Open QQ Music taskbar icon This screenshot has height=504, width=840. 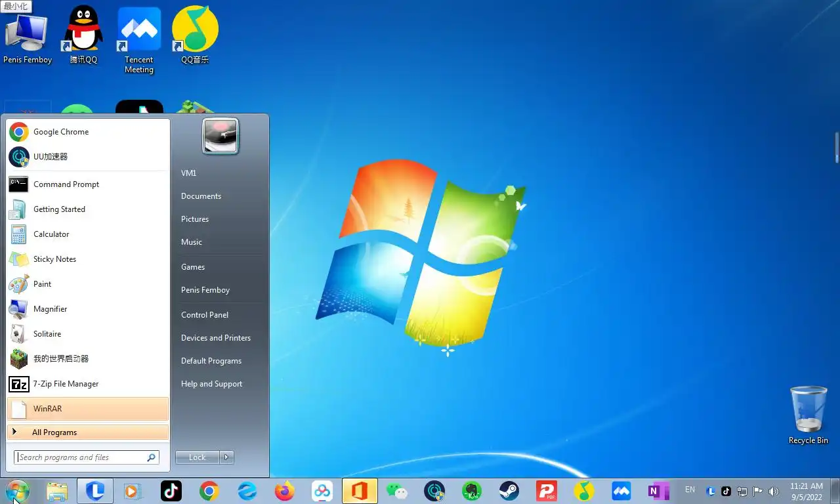pyautogui.click(x=583, y=491)
